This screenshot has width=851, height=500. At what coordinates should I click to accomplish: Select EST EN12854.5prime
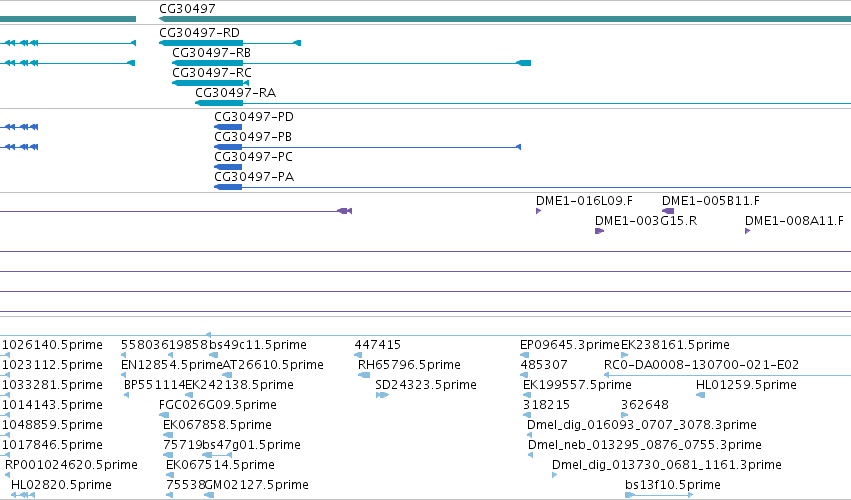pyautogui.click(x=172, y=365)
